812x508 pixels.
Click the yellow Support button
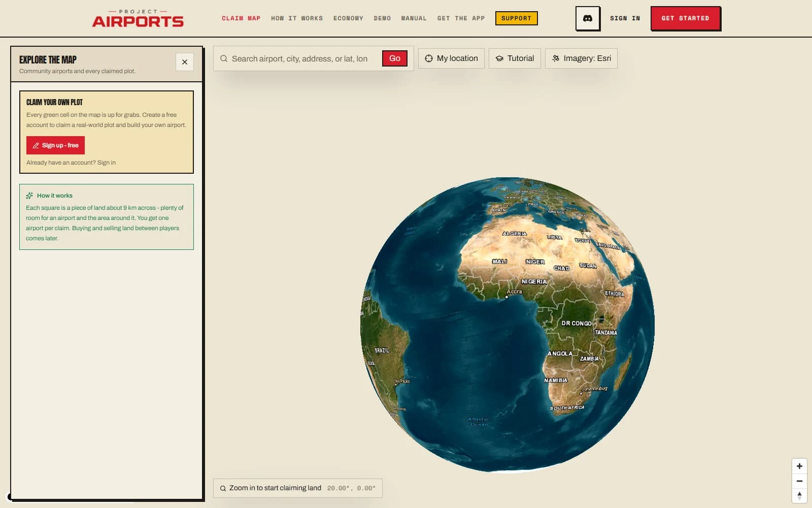(x=516, y=18)
